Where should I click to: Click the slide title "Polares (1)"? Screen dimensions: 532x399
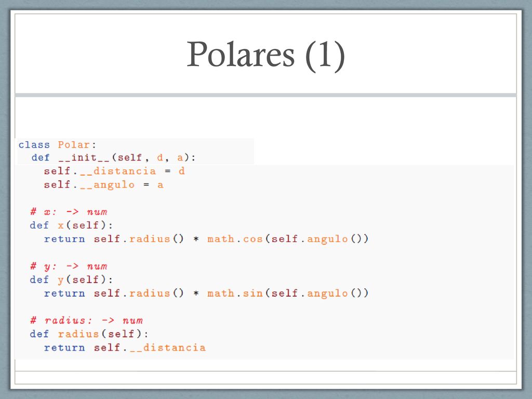pos(265,55)
